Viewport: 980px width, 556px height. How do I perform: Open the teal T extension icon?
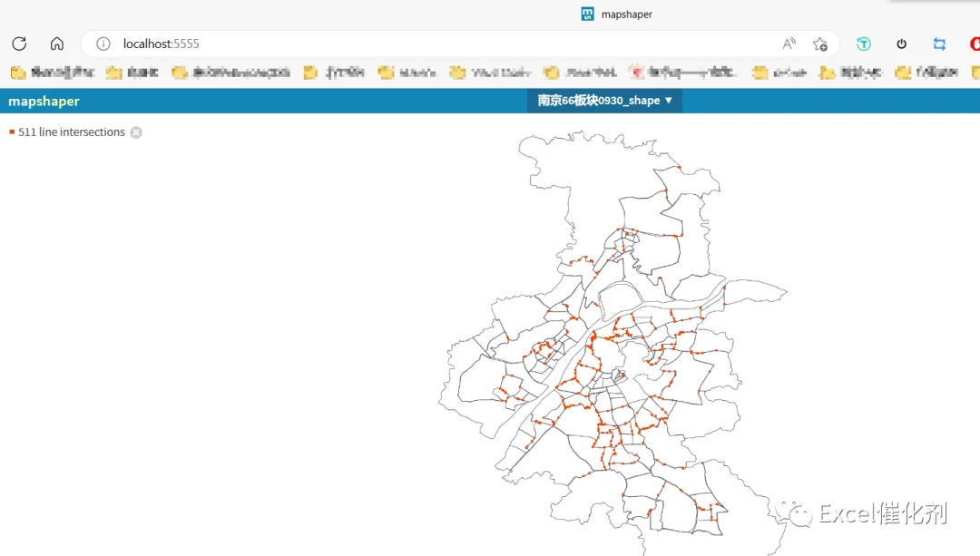(x=864, y=44)
